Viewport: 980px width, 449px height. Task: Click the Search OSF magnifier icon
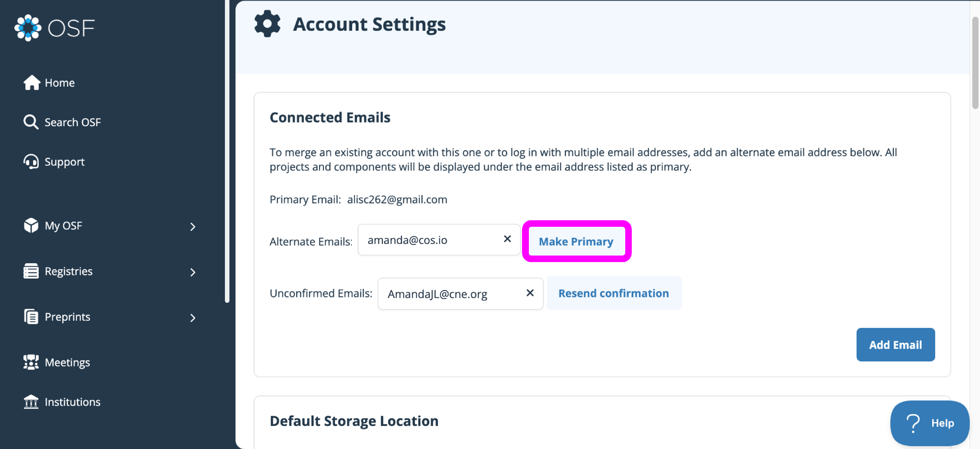[31, 122]
